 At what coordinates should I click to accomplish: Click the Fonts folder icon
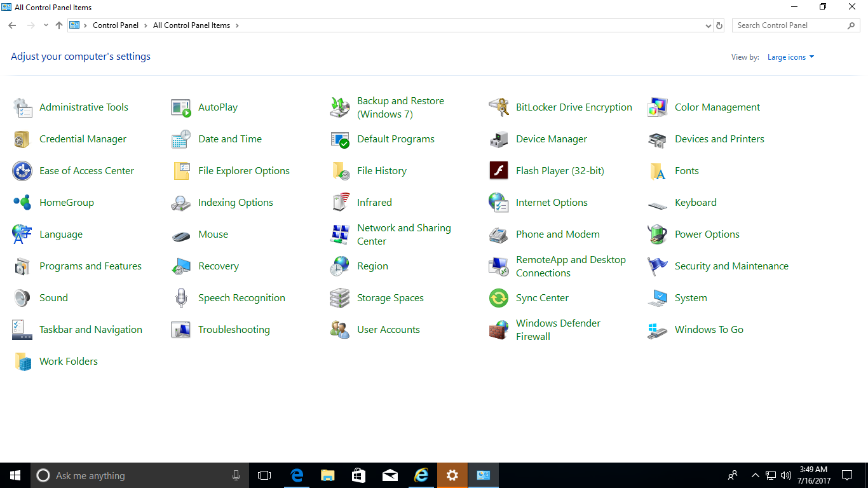[x=658, y=171]
